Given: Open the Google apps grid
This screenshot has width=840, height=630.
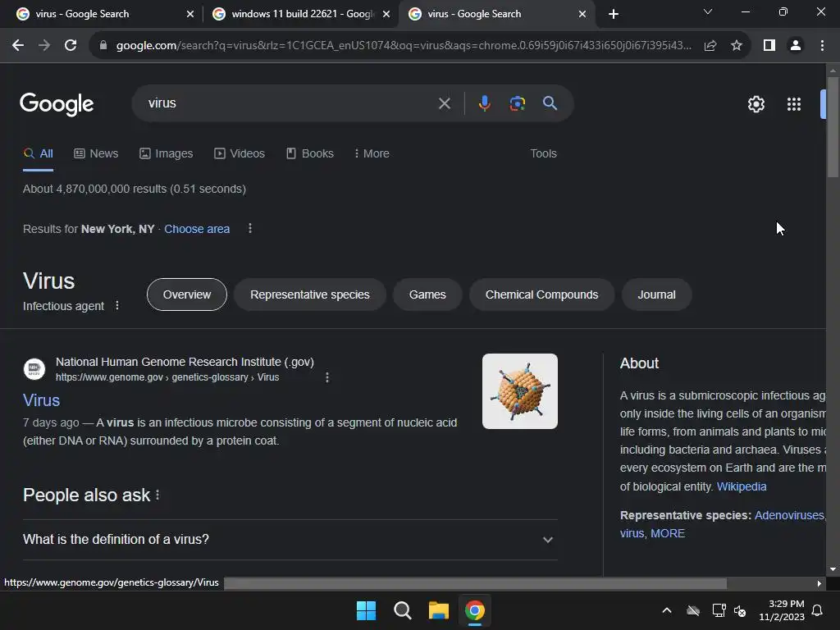Looking at the screenshot, I should click(794, 104).
